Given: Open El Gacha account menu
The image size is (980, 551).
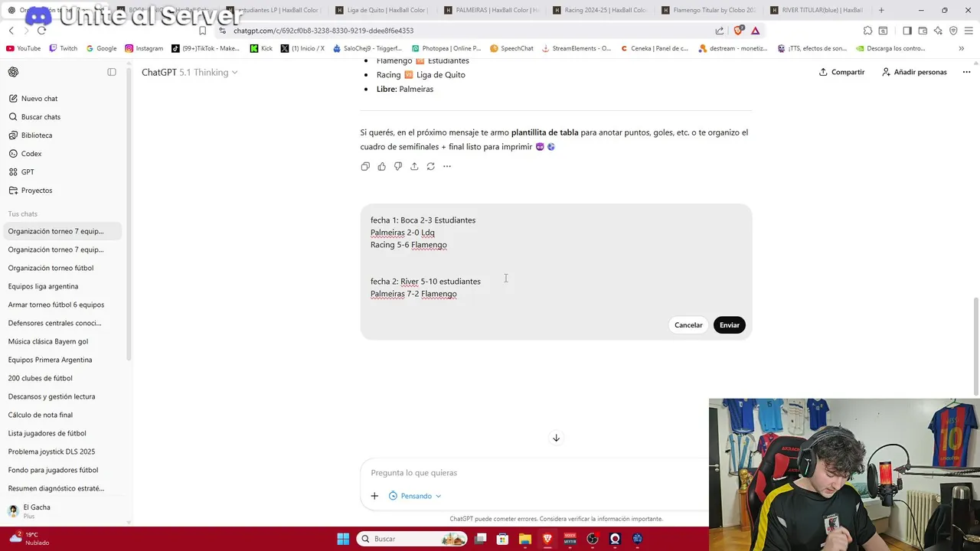Looking at the screenshot, I should [64, 511].
